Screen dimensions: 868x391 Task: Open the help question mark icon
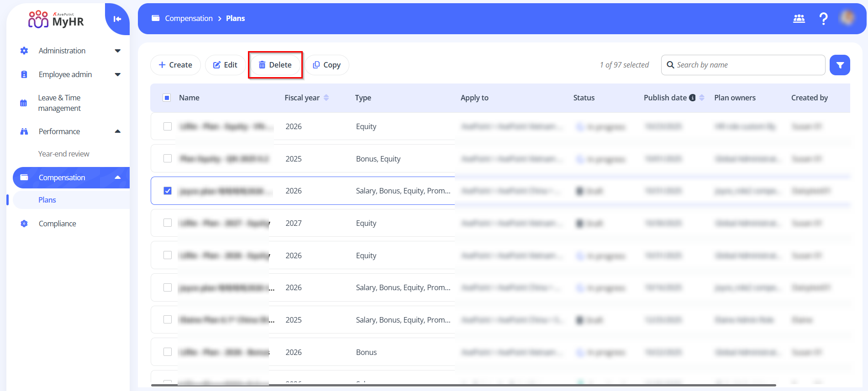[823, 19]
